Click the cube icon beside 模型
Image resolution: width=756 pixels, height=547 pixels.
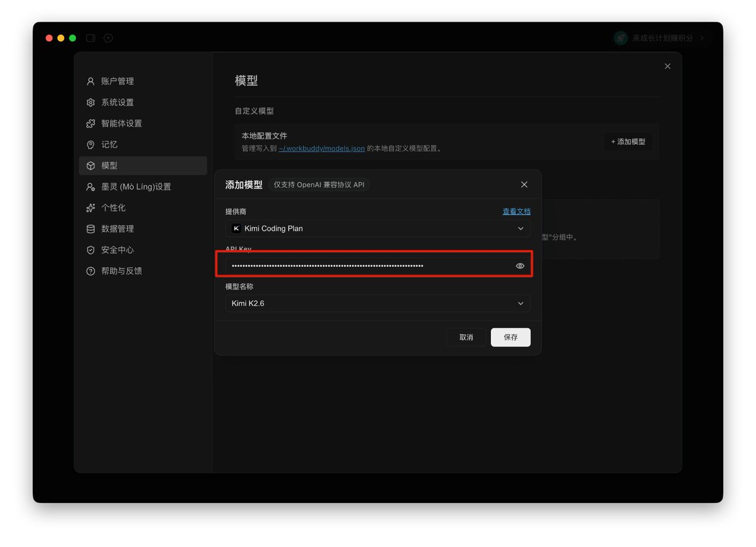tap(91, 166)
